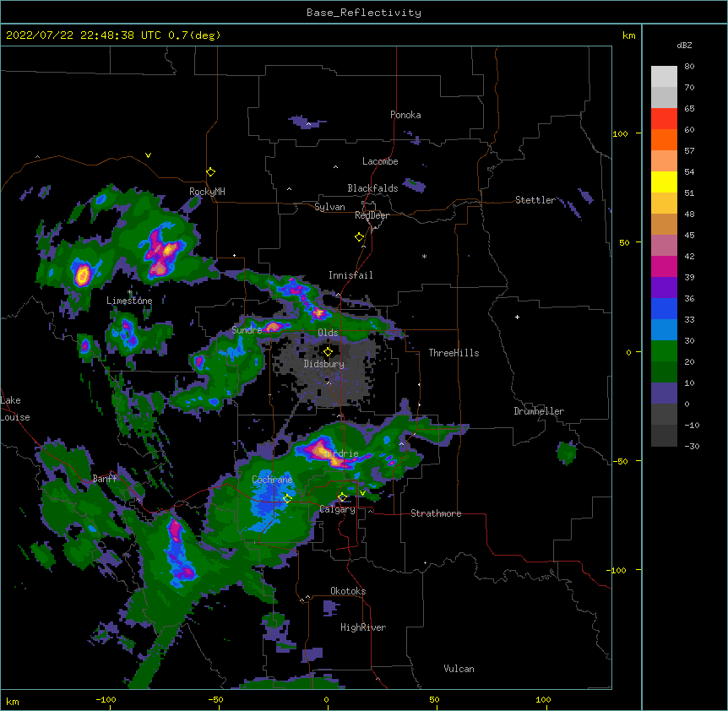Click the Base_Reflectivity title
728x711 pixels.
[x=364, y=13]
